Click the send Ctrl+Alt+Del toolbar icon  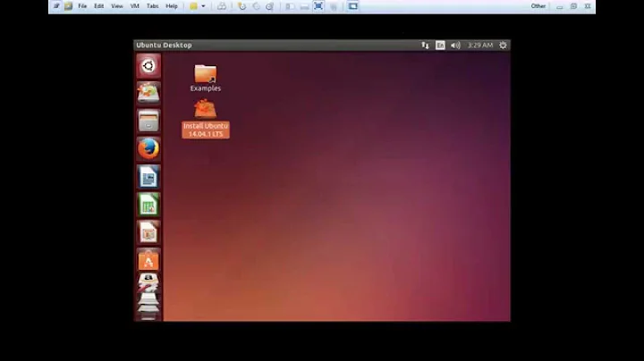[222, 6]
